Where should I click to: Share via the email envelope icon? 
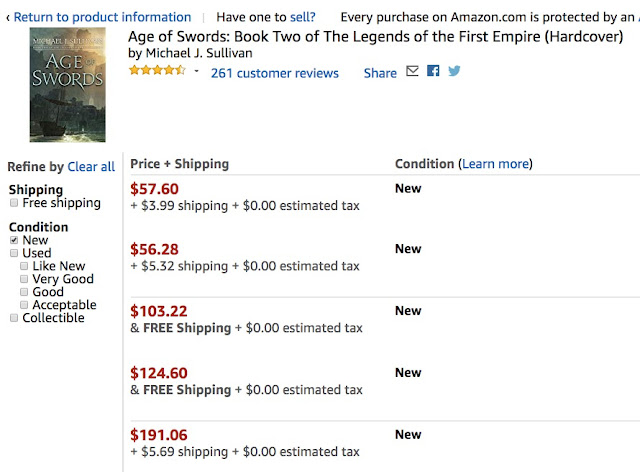pos(412,72)
